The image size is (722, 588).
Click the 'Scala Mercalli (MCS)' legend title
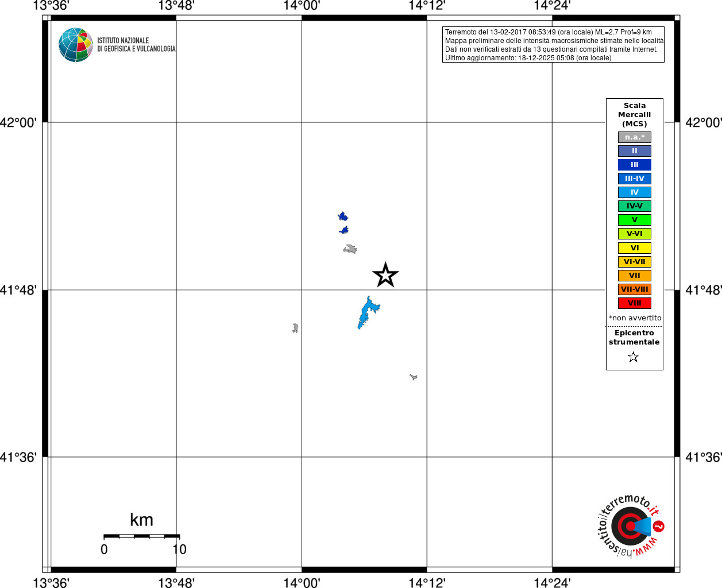click(635, 115)
